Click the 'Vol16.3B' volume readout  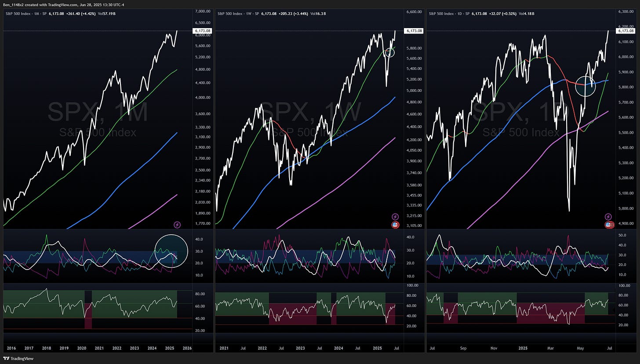pos(318,14)
